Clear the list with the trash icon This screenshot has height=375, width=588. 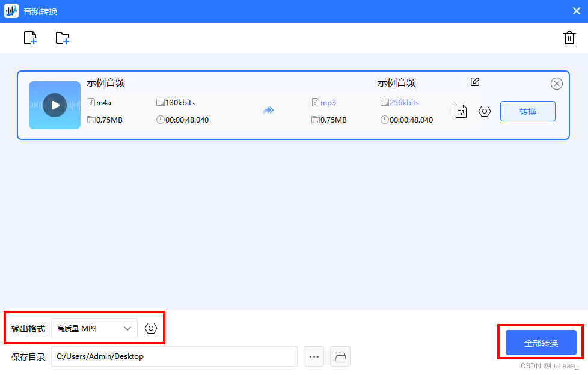[569, 37]
